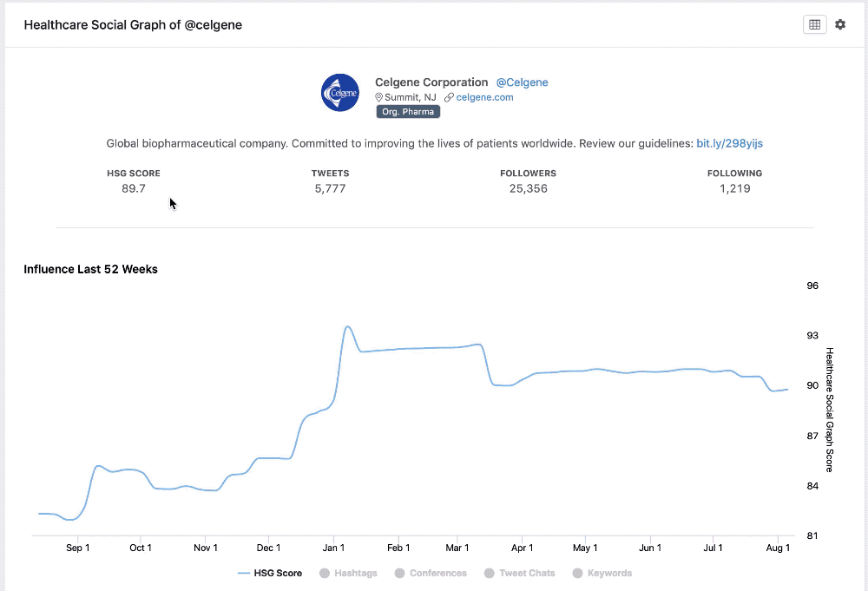Click the Jan 1 x-axis label
868x591 pixels.
coord(334,548)
